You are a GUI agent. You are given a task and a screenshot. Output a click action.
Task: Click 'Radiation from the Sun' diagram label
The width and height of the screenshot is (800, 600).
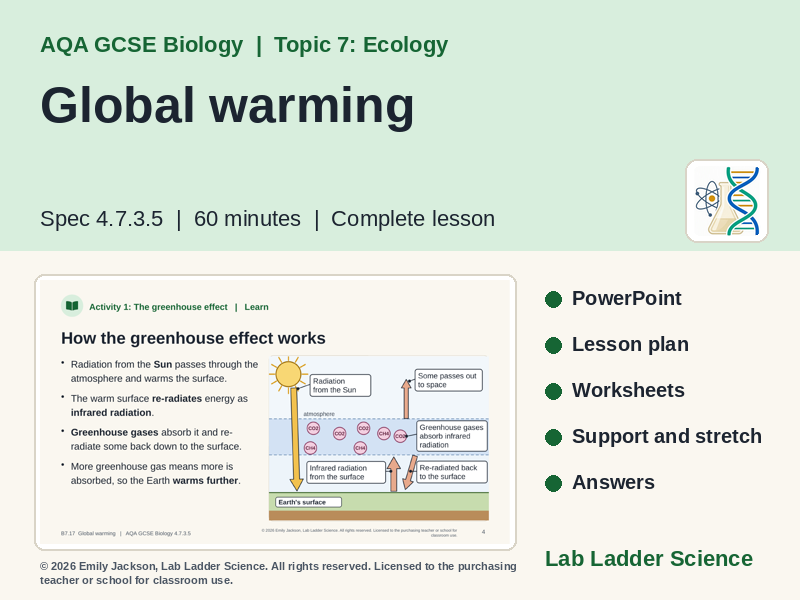[340, 385]
